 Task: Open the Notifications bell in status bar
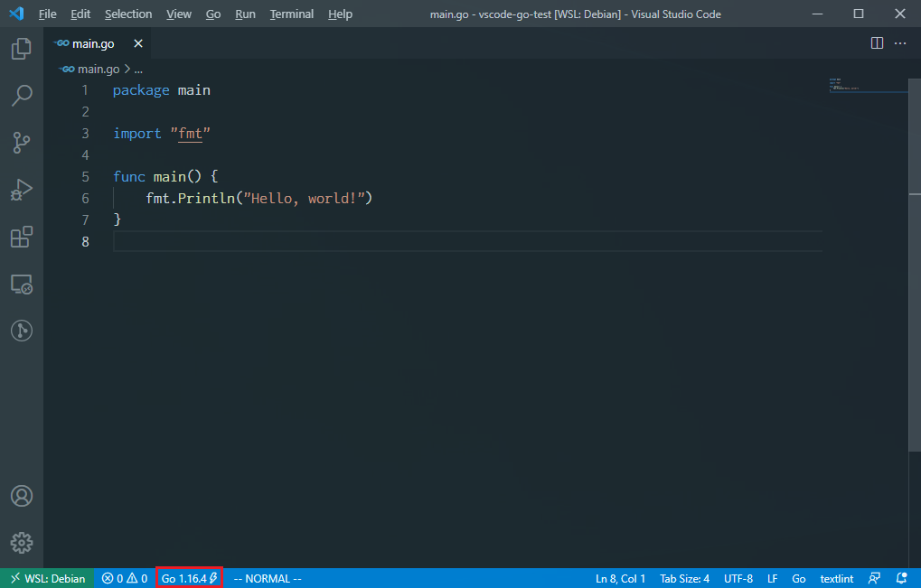tap(900, 578)
